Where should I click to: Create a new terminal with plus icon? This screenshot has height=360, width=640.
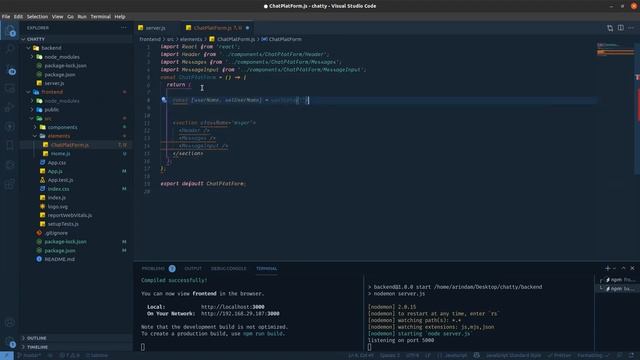click(x=607, y=268)
